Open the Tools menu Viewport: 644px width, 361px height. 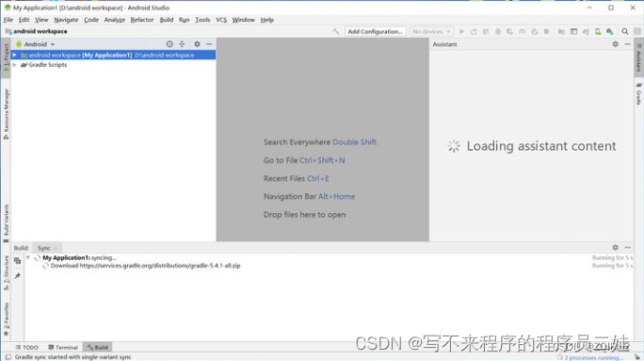(202, 20)
